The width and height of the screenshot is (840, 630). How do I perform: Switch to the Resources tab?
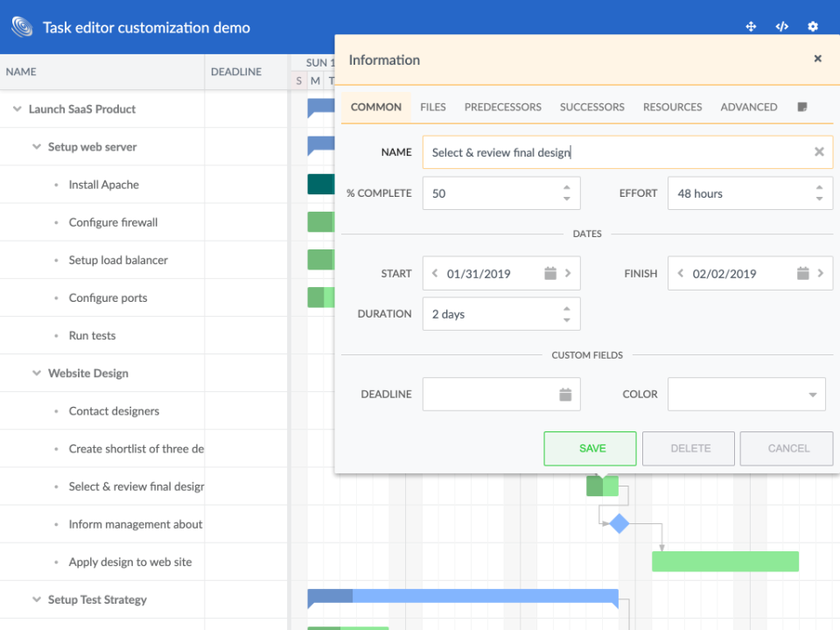[x=672, y=107]
